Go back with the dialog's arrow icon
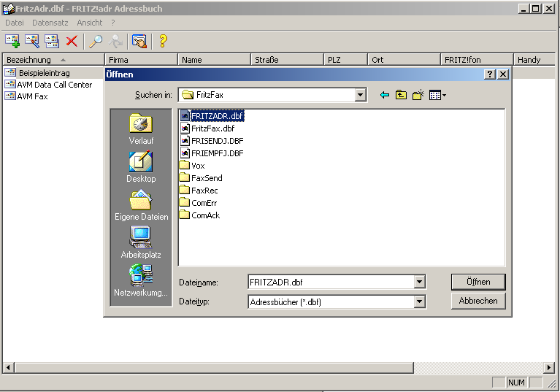Screen dimensions: 560x392 pos(384,95)
